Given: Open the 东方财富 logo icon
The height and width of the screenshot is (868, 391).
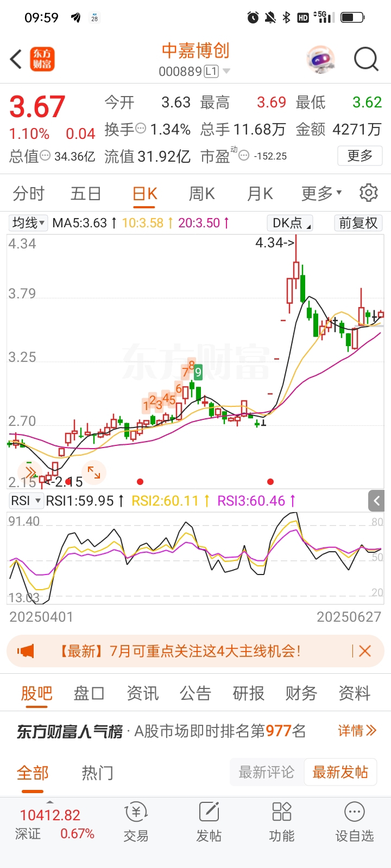Looking at the screenshot, I should tap(42, 59).
